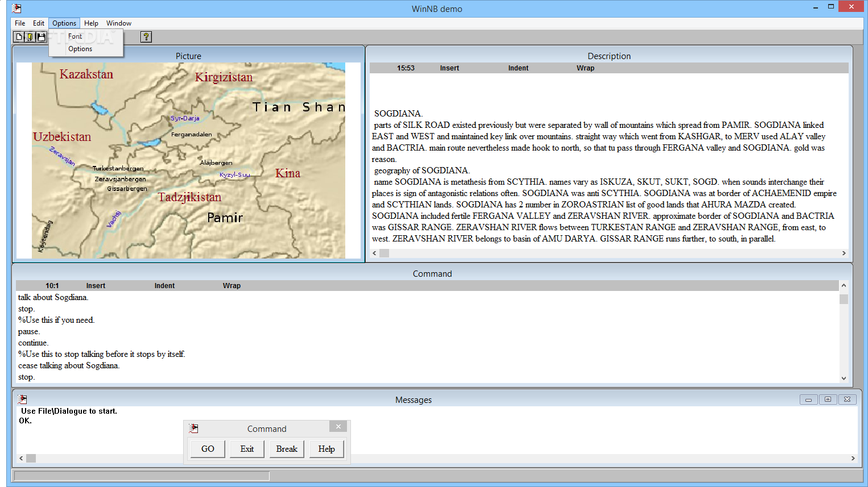The height and width of the screenshot is (487, 868).
Task: Click cursor position 10:1 in Command panel
Action: click(52, 286)
